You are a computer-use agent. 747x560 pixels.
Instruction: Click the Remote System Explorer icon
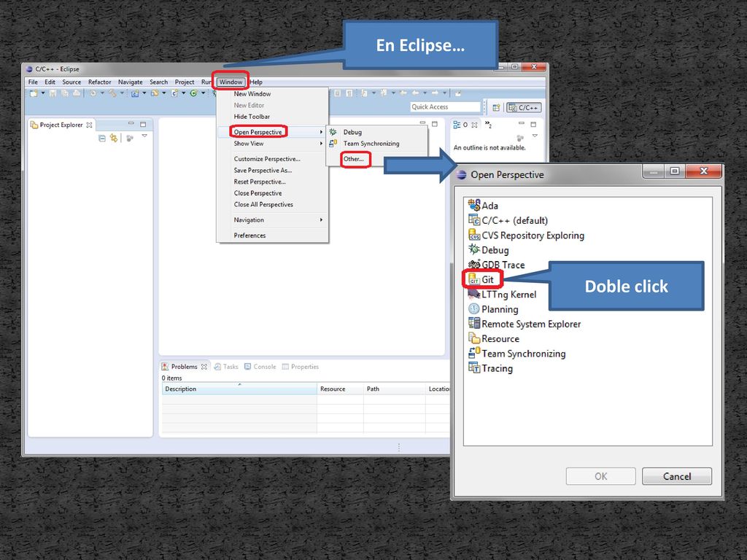pyautogui.click(x=474, y=323)
